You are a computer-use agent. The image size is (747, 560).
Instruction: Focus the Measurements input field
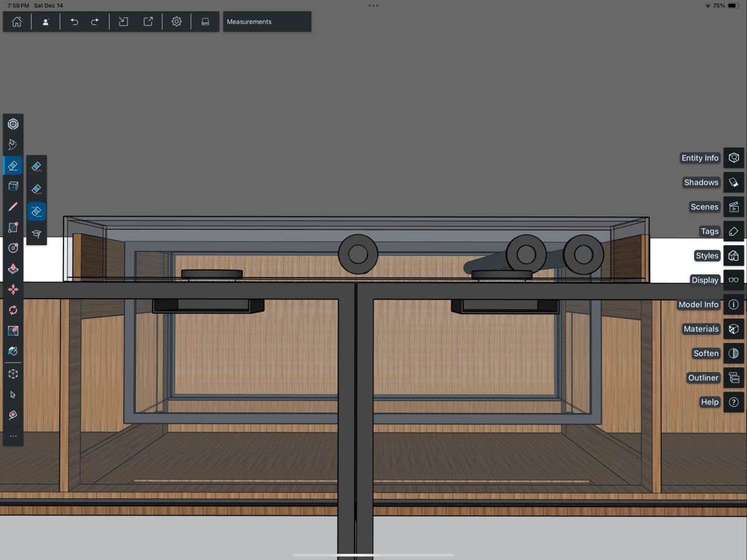(x=267, y=22)
